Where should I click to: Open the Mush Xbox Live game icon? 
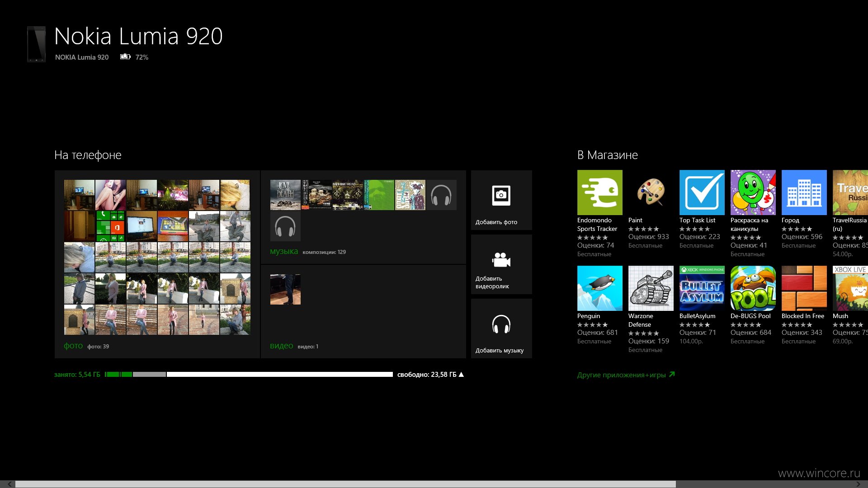850,288
